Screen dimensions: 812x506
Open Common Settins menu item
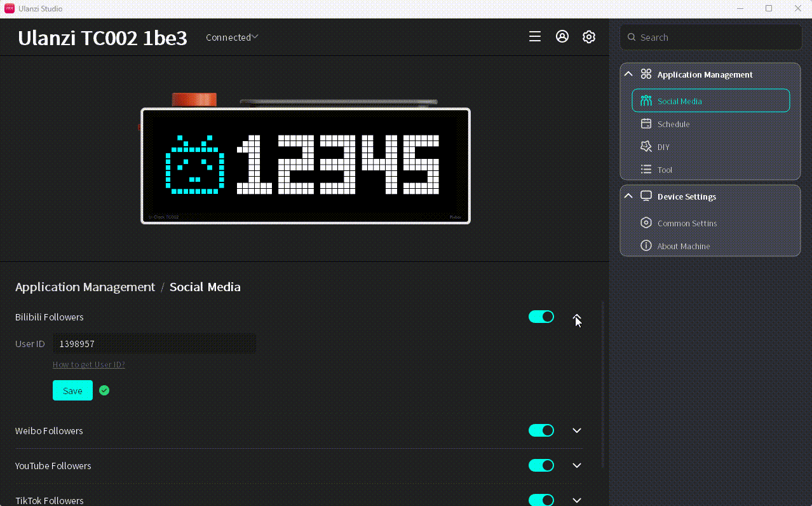click(x=711, y=223)
